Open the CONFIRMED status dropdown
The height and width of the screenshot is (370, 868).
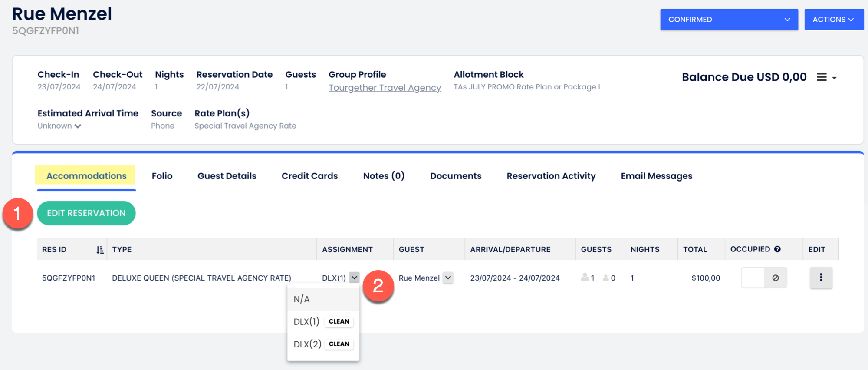729,20
